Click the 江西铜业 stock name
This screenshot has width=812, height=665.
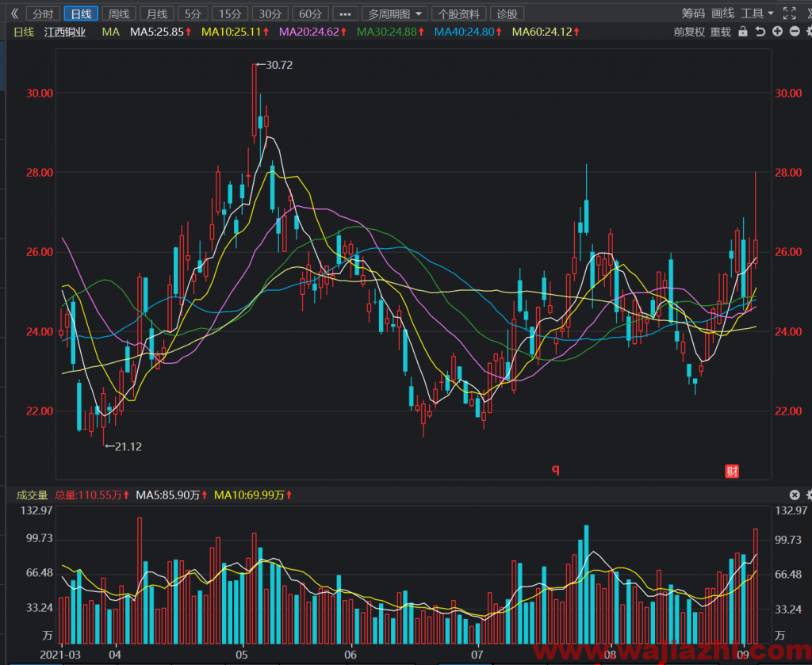tap(65, 32)
